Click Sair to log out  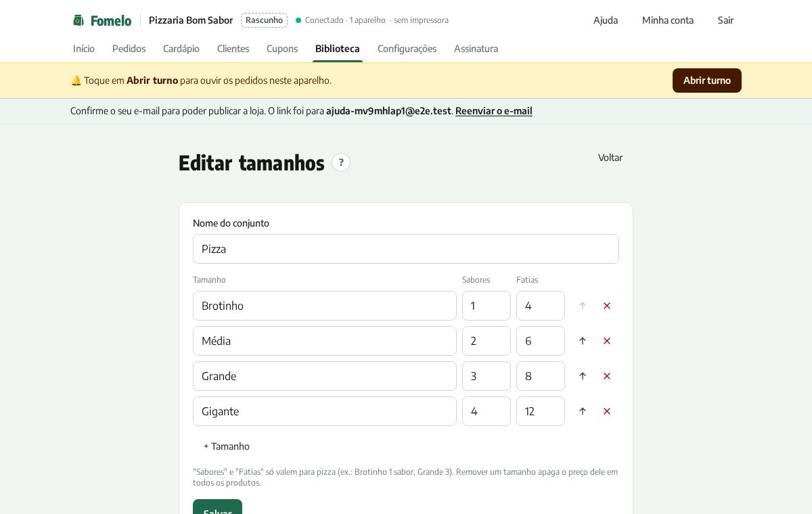point(725,20)
